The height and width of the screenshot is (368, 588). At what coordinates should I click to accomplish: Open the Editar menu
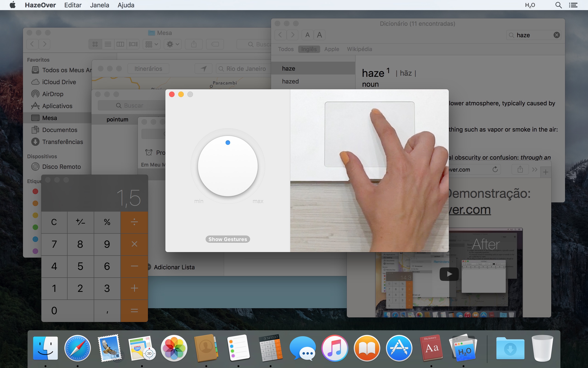tap(73, 5)
